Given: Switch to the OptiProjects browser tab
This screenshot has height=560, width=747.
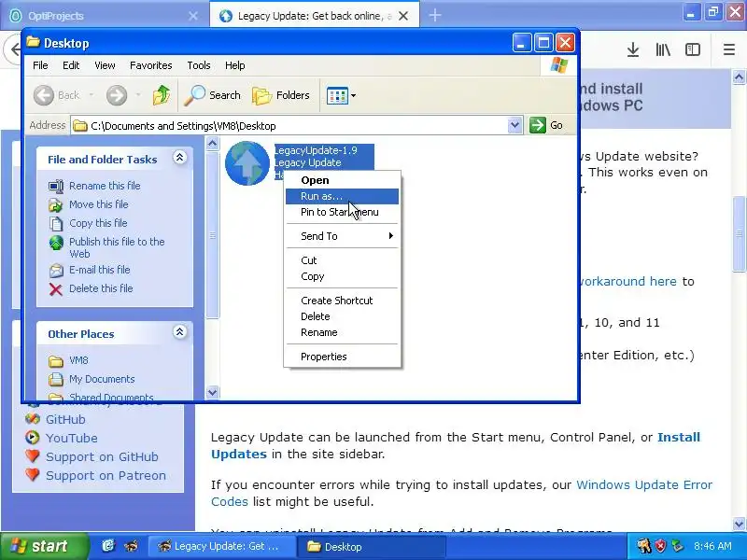Looking at the screenshot, I should click(x=105, y=16).
